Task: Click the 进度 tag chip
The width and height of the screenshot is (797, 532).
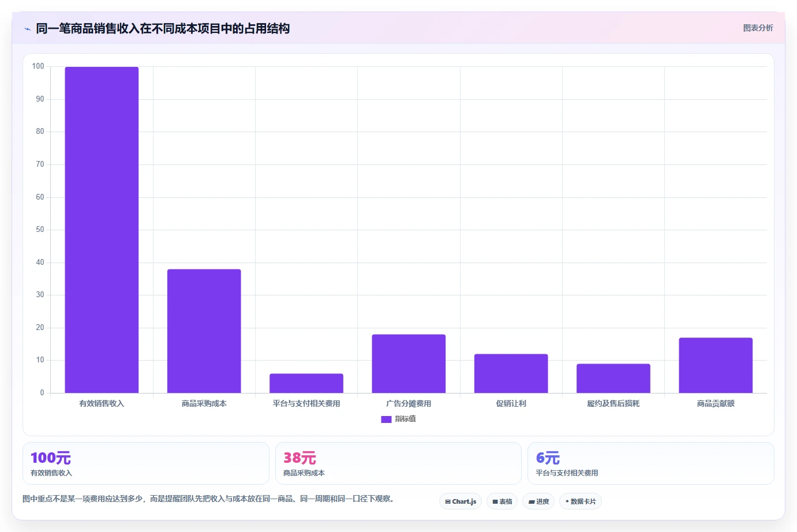Action: tap(538, 501)
